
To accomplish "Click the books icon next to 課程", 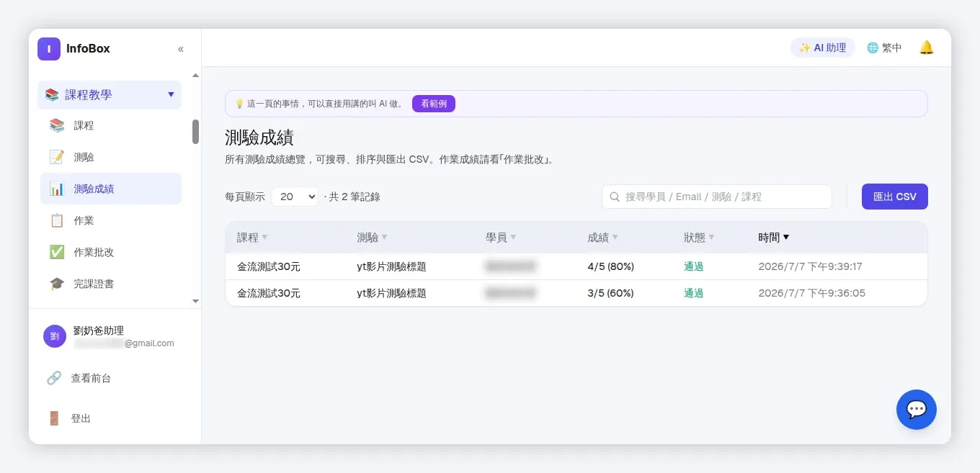I will tap(57, 125).
